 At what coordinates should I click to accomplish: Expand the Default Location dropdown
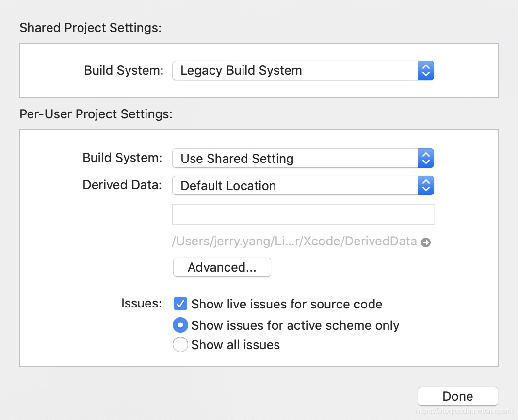point(295,186)
